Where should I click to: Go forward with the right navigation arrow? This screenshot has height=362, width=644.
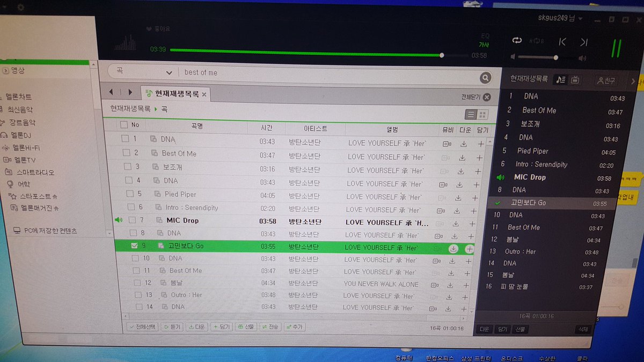pyautogui.click(x=130, y=92)
